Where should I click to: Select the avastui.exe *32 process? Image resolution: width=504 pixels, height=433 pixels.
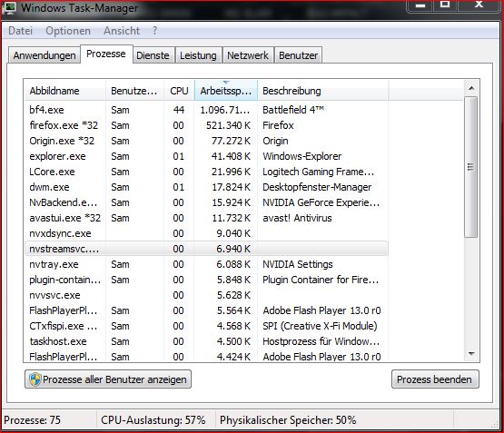(206, 218)
